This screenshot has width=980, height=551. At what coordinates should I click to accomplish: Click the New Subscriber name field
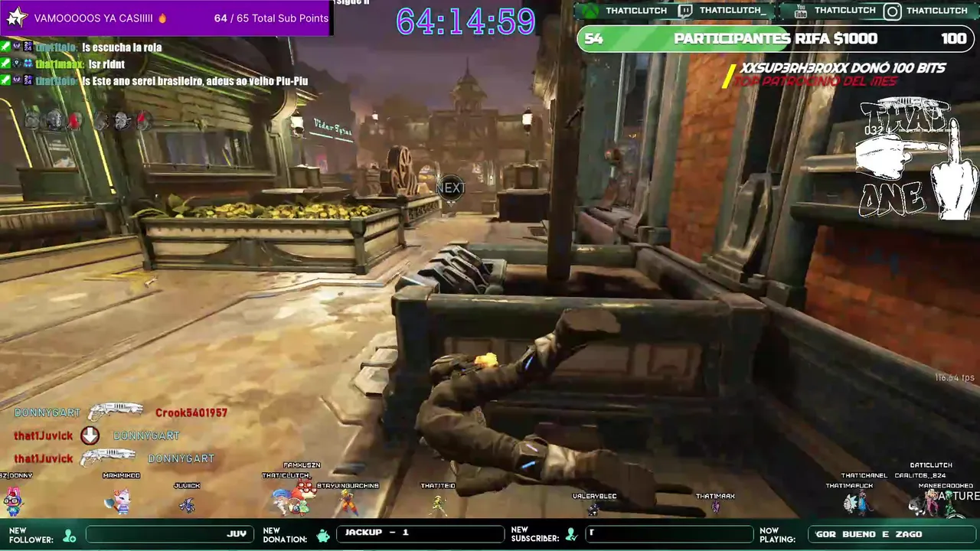click(669, 534)
